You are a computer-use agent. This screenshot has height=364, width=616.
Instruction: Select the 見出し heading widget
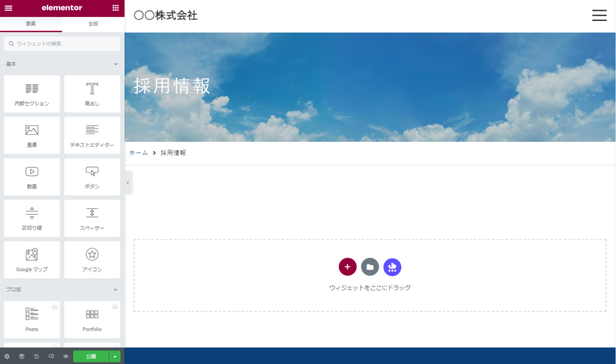(x=92, y=94)
